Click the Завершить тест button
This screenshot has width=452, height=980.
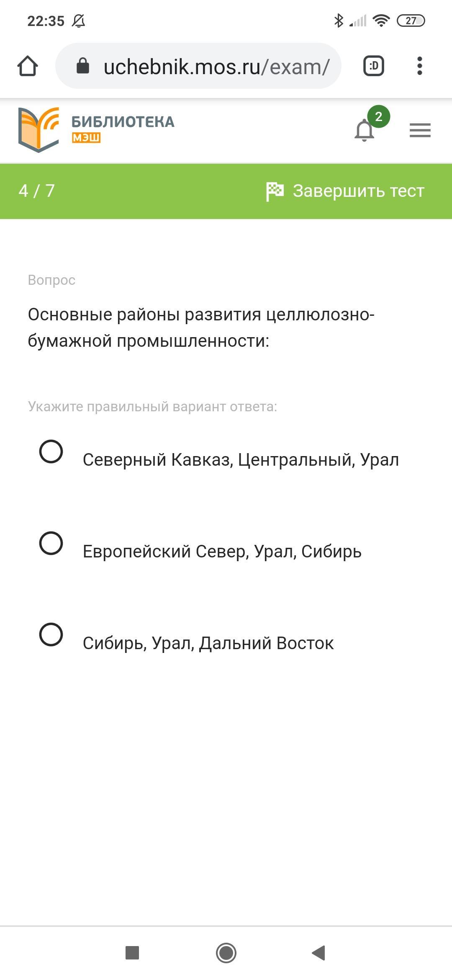point(345,191)
